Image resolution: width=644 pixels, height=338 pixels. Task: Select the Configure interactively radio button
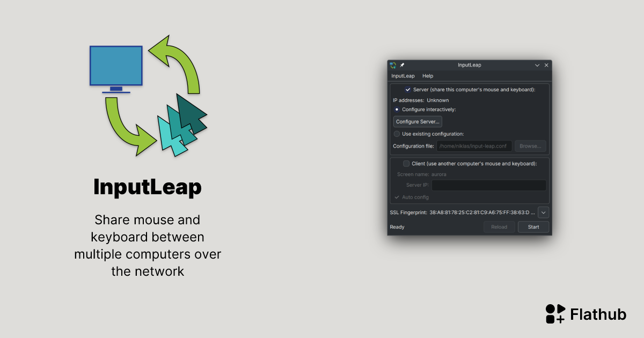(397, 109)
